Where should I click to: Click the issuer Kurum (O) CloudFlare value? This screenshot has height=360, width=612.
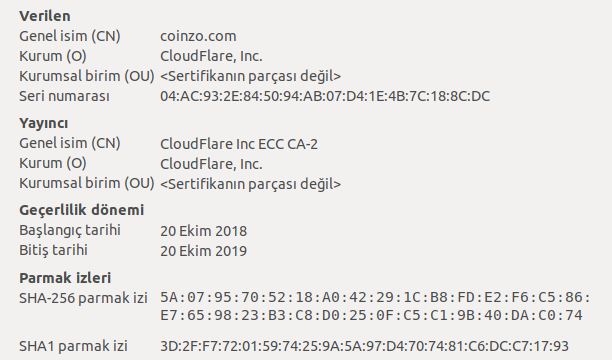click(x=211, y=164)
